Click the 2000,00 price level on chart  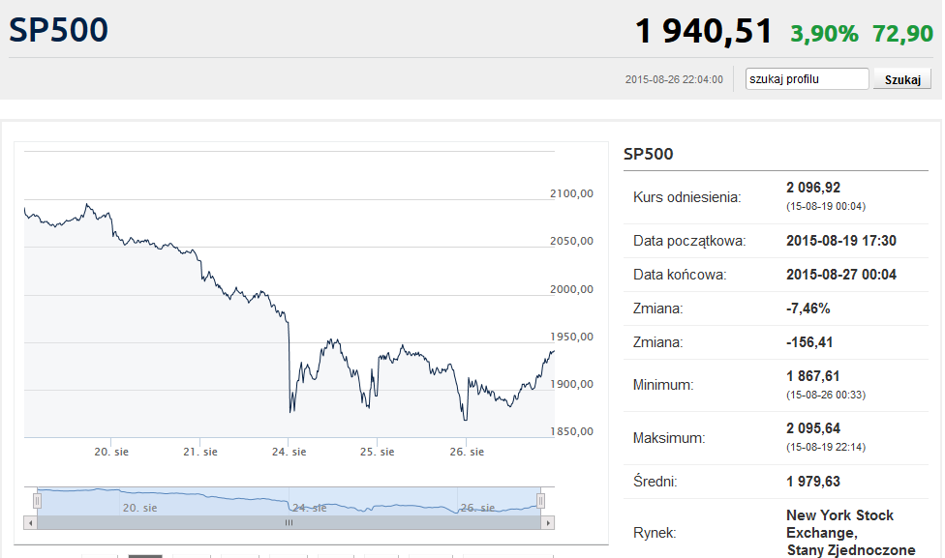click(572, 289)
